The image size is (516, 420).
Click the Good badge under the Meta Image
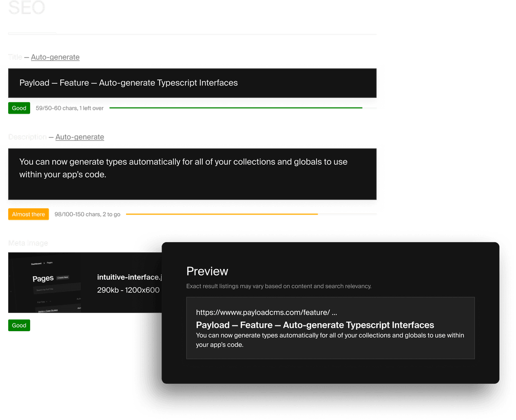pos(19,325)
